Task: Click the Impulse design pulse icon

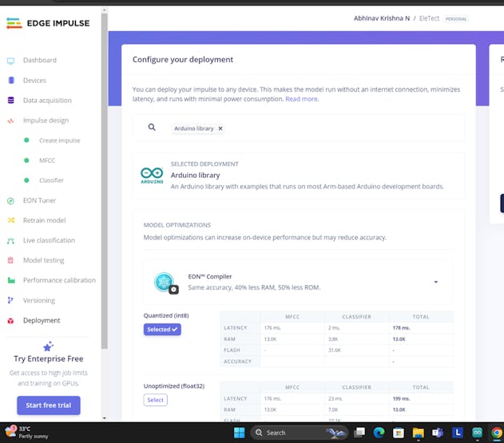Action: pyautogui.click(x=10, y=121)
